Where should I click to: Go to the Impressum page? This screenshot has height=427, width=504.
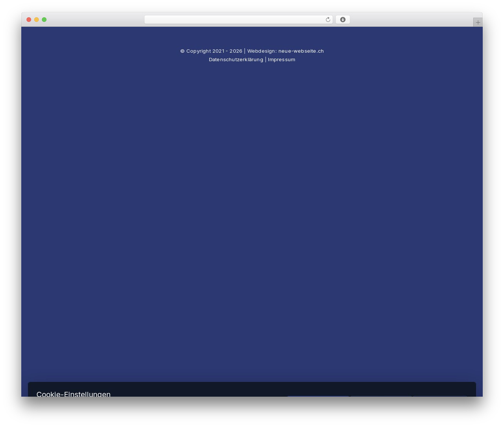[282, 59]
